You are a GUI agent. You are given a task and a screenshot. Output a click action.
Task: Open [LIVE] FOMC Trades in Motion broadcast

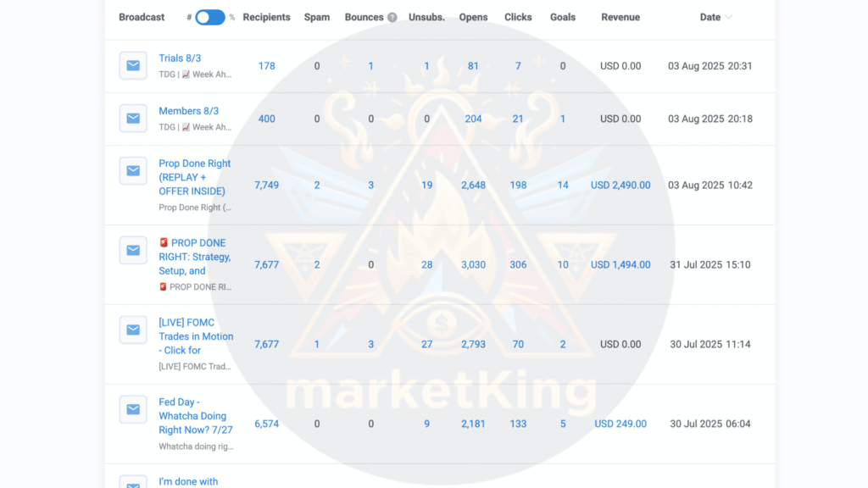(x=196, y=336)
